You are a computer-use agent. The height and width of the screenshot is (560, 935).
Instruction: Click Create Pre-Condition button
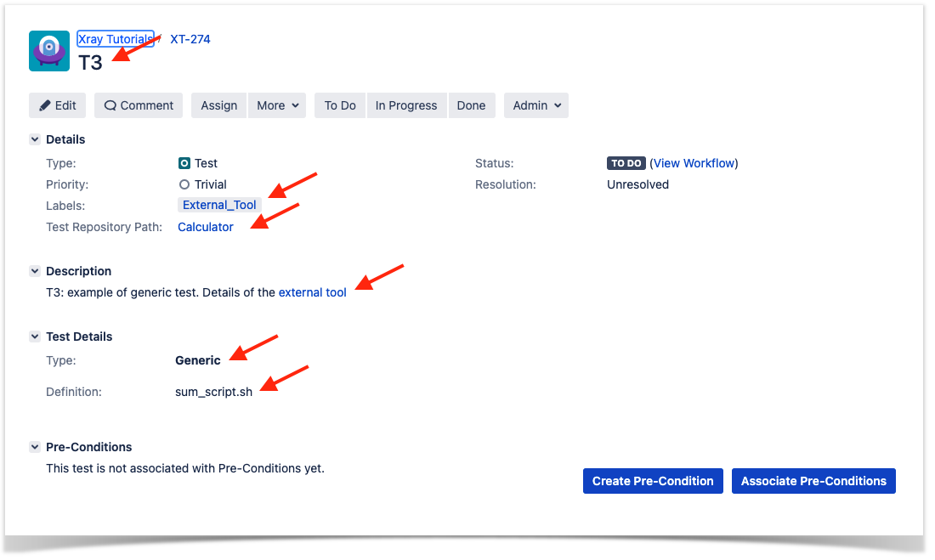pos(653,481)
